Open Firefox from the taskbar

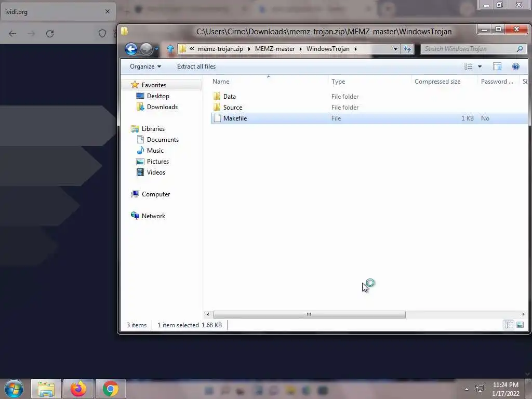click(78, 389)
